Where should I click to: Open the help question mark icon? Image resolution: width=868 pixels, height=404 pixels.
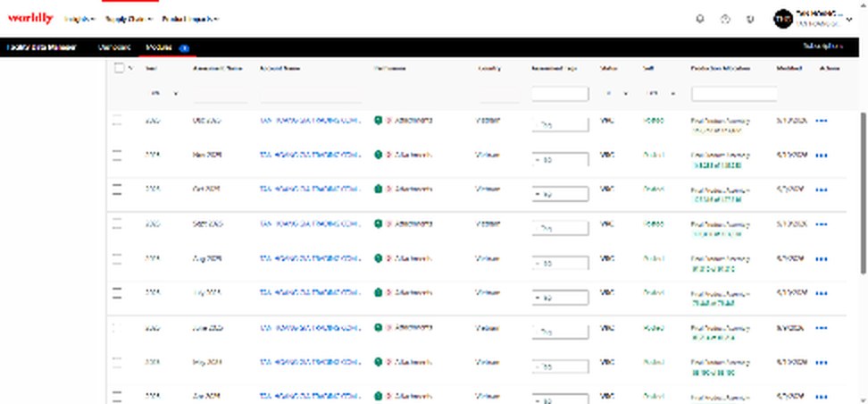[x=725, y=19]
